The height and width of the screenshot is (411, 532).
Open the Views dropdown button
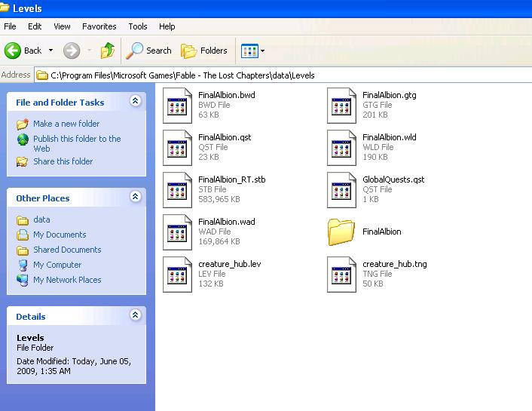click(252, 51)
